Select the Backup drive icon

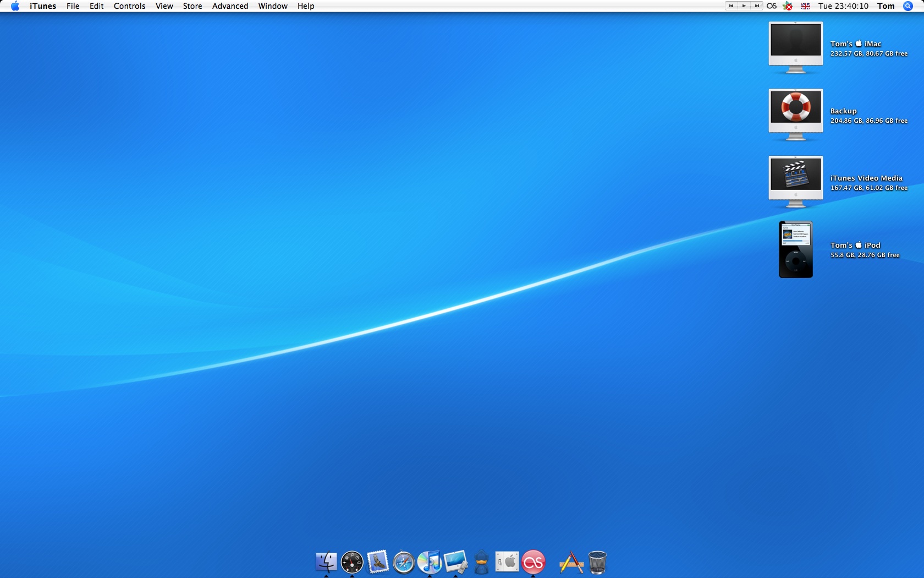pyautogui.click(x=795, y=115)
